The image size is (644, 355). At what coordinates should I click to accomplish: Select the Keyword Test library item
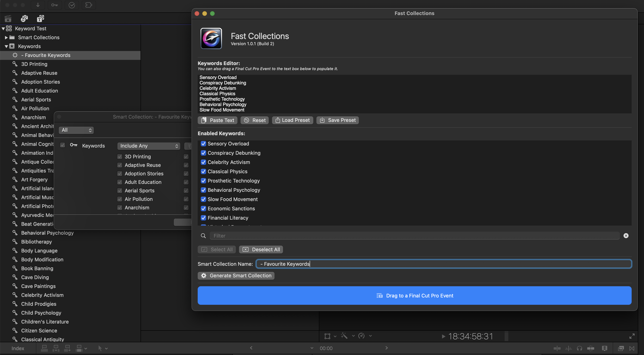(x=30, y=28)
